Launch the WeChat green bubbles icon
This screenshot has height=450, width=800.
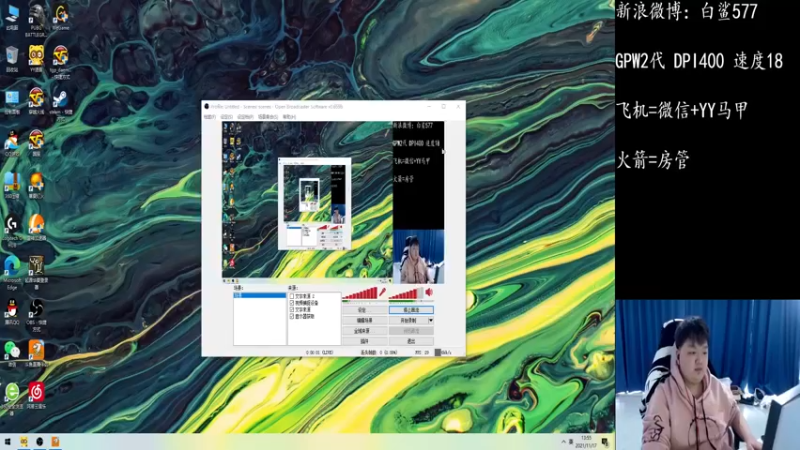pos(12,353)
